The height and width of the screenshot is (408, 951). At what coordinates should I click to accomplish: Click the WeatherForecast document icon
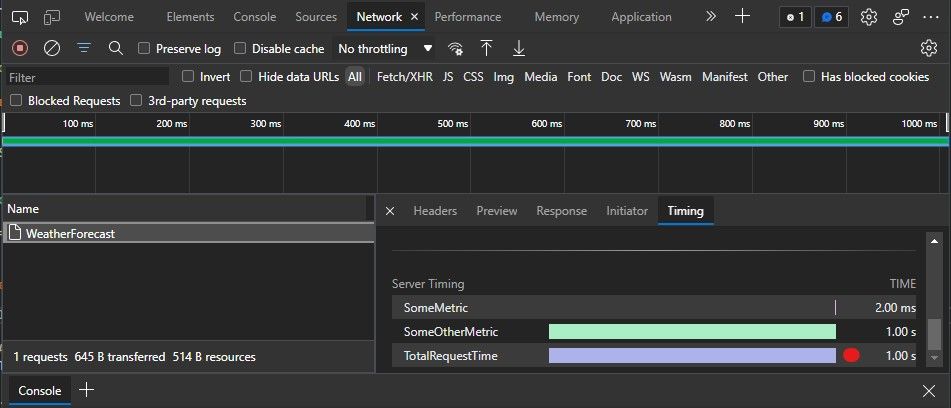tap(16, 233)
